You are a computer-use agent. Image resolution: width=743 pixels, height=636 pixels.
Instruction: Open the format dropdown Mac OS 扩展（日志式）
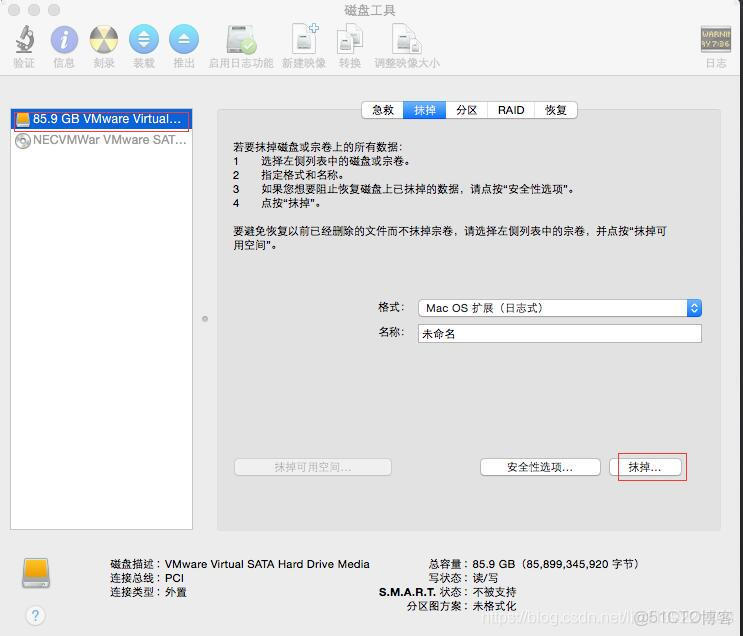(x=560, y=308)
